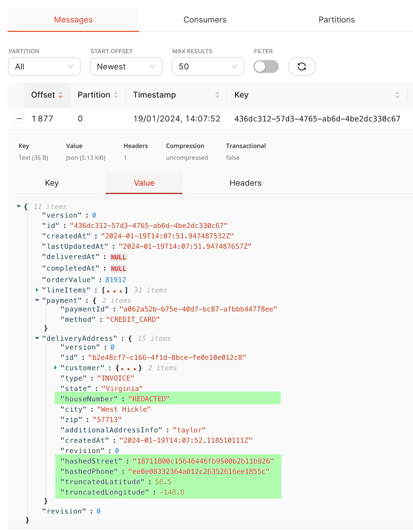Click the type value INVOICE

[x=116, y=378]
